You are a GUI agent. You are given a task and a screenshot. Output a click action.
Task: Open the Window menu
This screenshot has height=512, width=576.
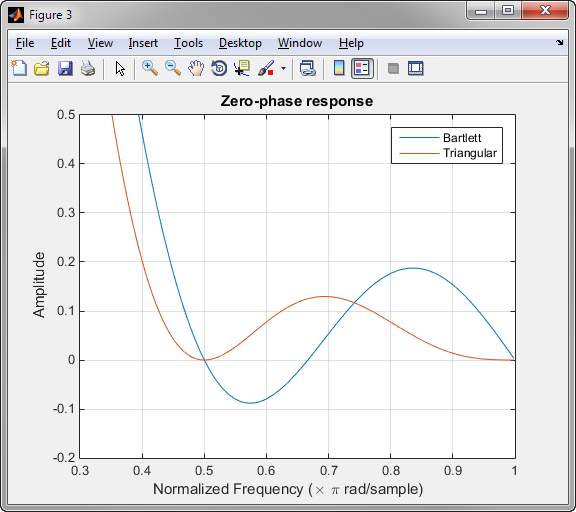click(x=300, y=43)
